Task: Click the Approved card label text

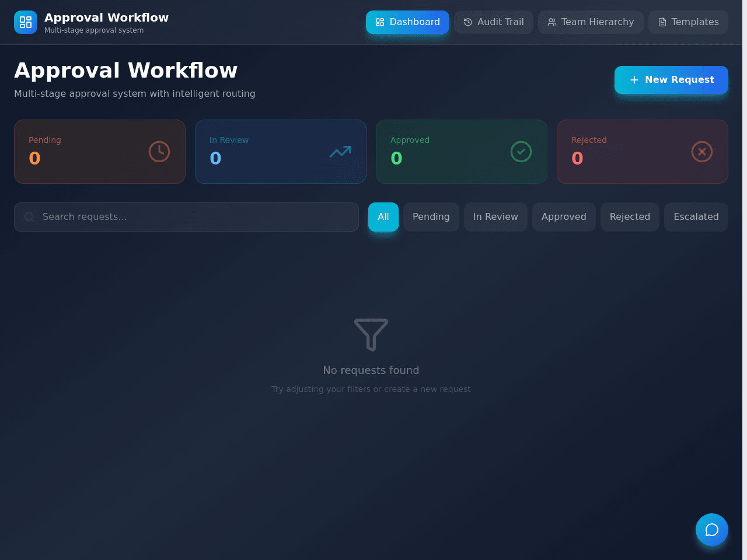Action: click(410, 140)
